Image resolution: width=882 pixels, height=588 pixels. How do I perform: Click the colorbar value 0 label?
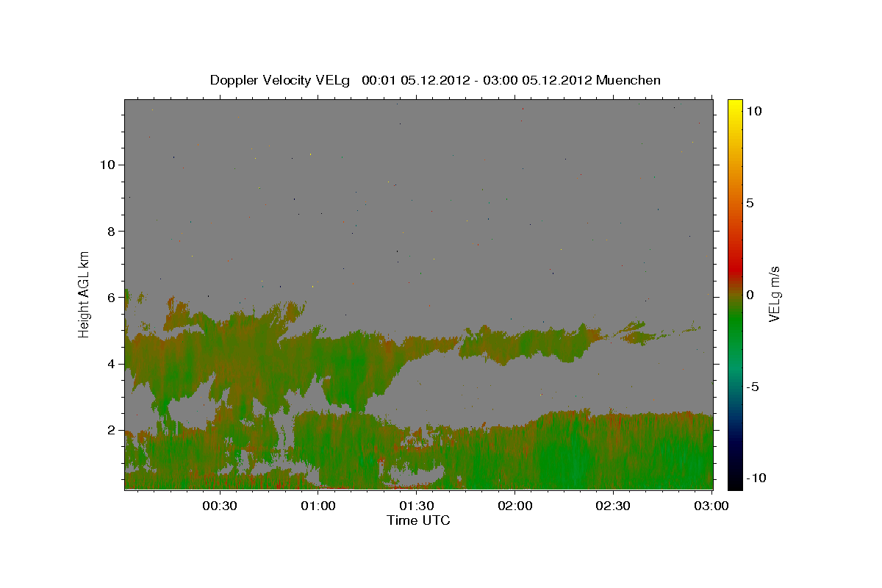(750, 295)
